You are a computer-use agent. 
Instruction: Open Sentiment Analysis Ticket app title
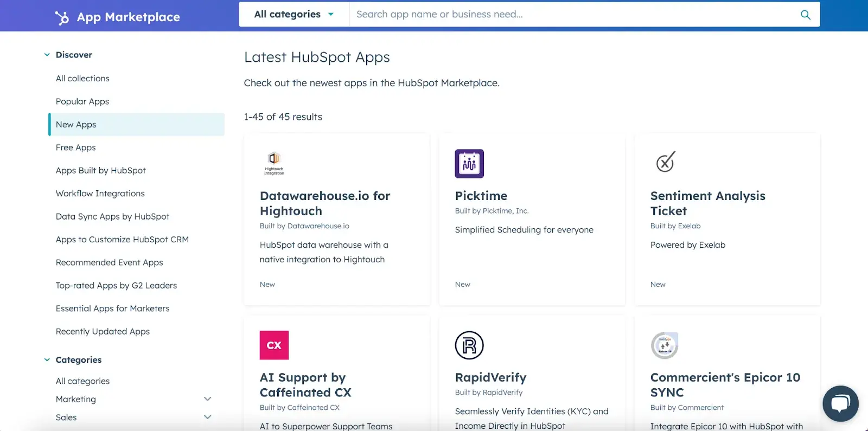(x=708, y=204)
